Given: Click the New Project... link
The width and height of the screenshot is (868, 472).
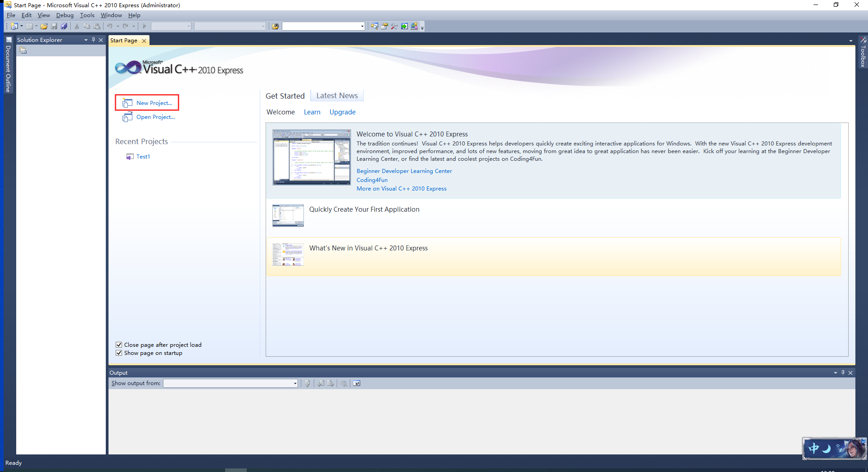Looking at the screenshot, I should [x=154, y=103].
